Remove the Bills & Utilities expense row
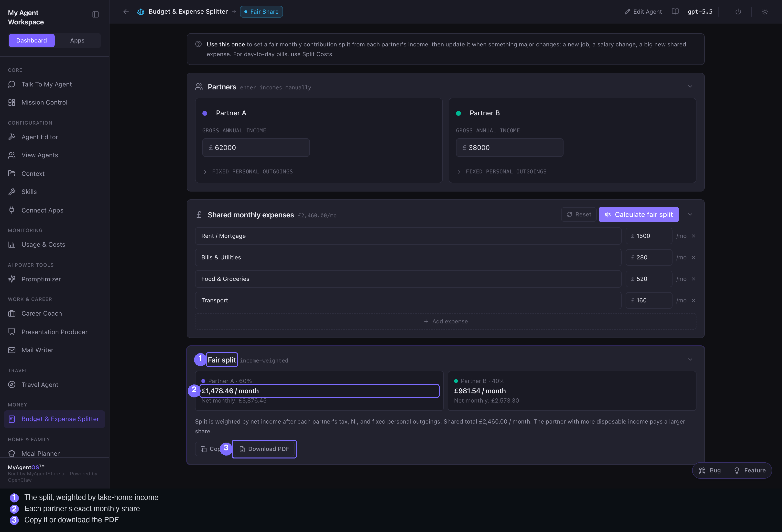Image resolution: width=782 pixels, height=532 pixels. [x=694, y=258]
